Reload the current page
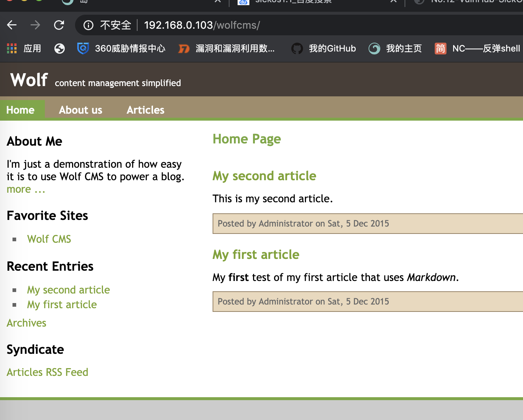Image resolution: width=523 pixels, height=420 pixels. [x=59, y=25]
